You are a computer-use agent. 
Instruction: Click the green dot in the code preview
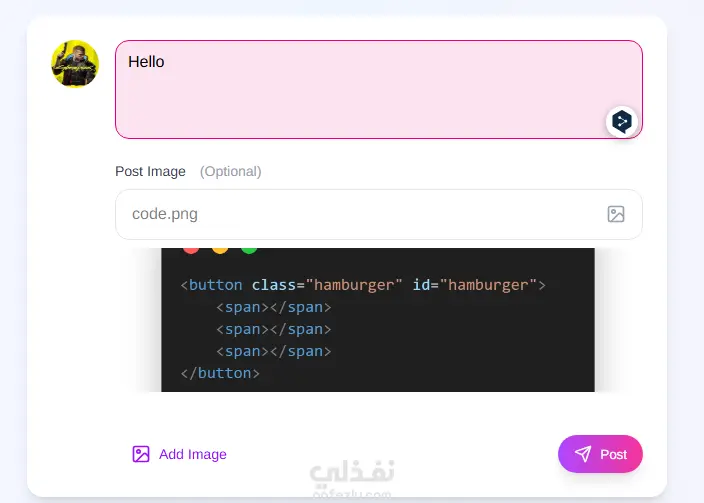pos(249,248)
